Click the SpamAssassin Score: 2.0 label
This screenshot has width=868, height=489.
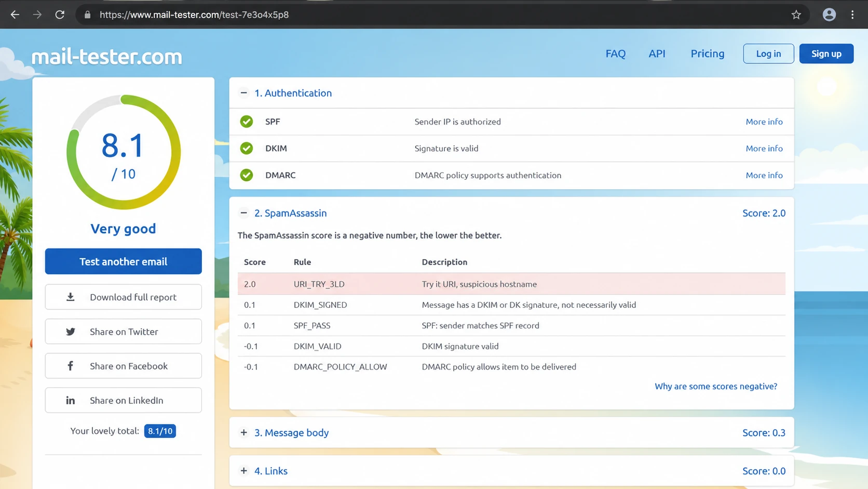coord(764,213)
